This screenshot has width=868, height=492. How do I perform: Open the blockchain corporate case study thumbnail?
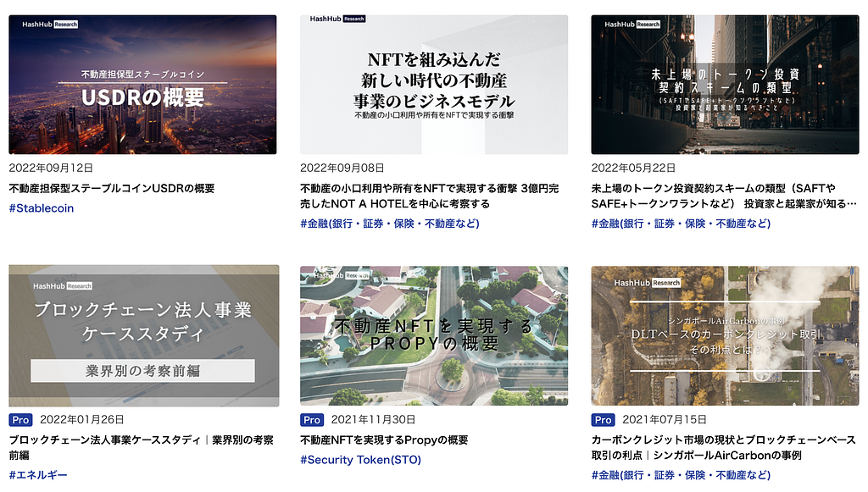142,336
